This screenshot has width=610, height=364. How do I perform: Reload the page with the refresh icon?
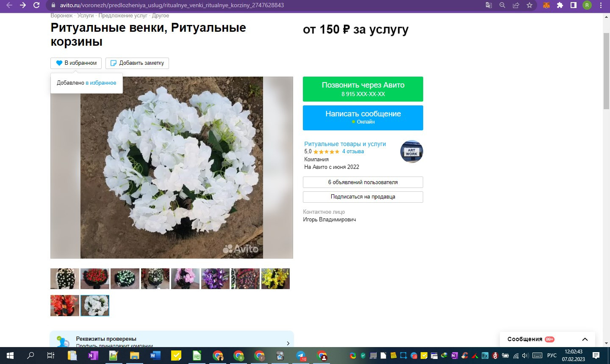(36, 5)
